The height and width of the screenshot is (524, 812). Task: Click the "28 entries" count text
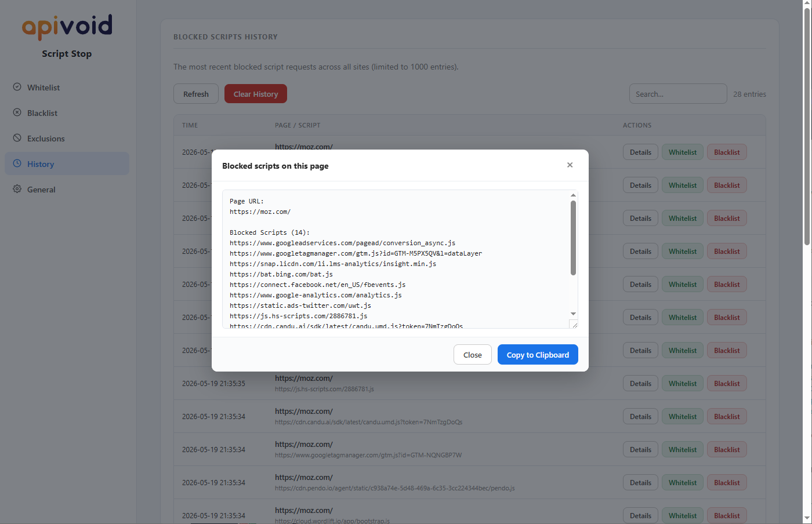[x=749, y=94]
